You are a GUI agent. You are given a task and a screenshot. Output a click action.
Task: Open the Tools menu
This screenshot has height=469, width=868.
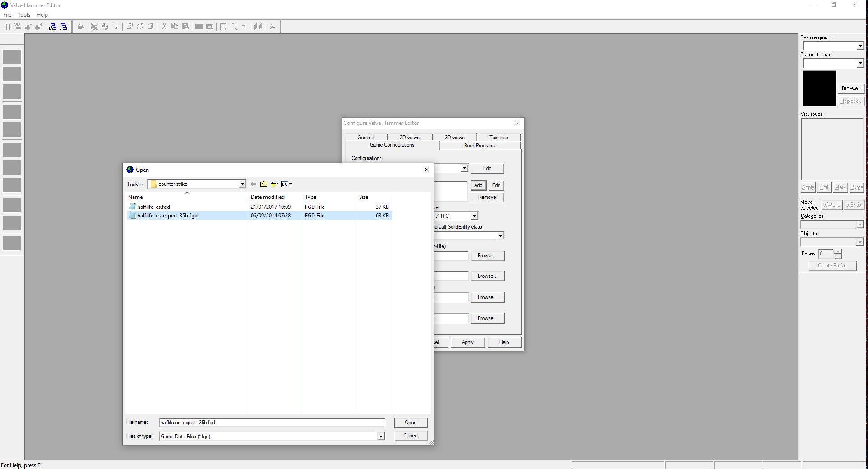coord(24,15)
